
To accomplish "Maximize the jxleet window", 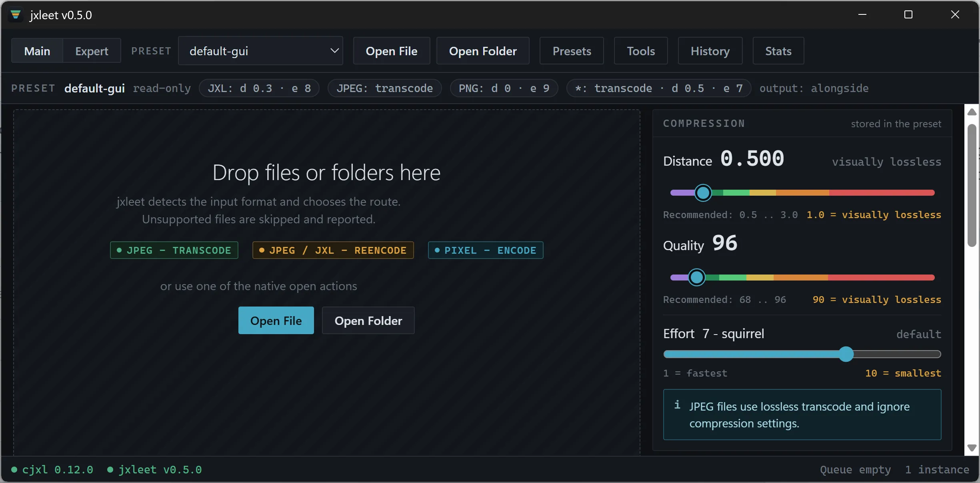I will pos(908,15).
